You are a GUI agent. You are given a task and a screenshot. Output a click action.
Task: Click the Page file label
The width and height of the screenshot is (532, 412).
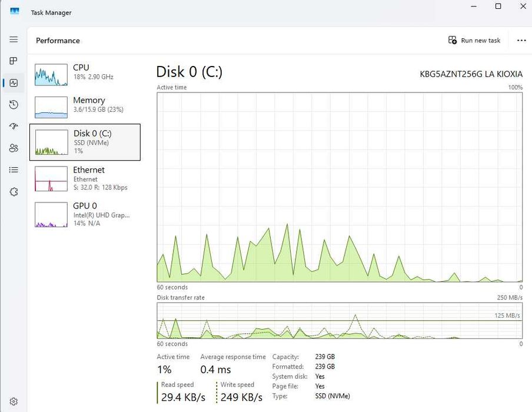[285, 386]
